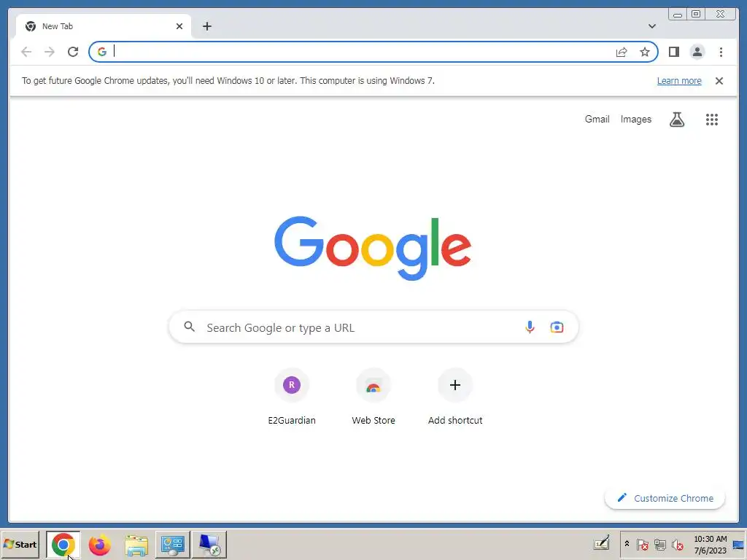
Task: Open the tab search chevron
Action: (651, 26)
